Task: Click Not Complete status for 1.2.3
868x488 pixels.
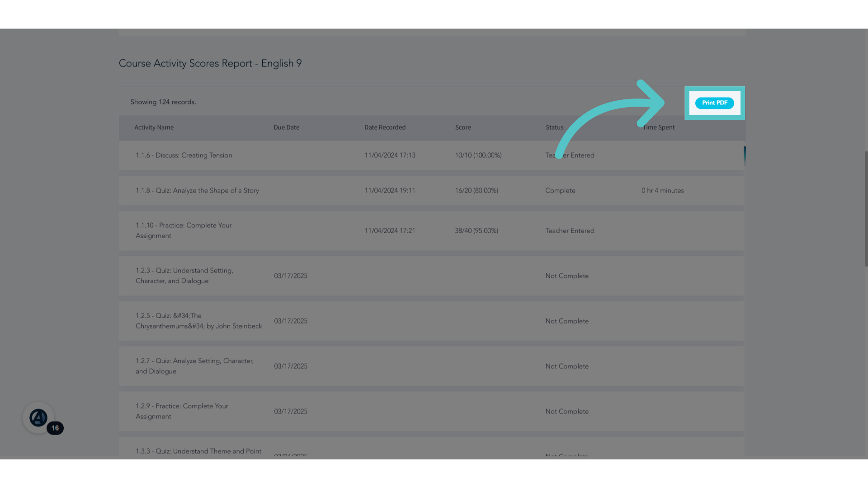Action: (567, 276)
